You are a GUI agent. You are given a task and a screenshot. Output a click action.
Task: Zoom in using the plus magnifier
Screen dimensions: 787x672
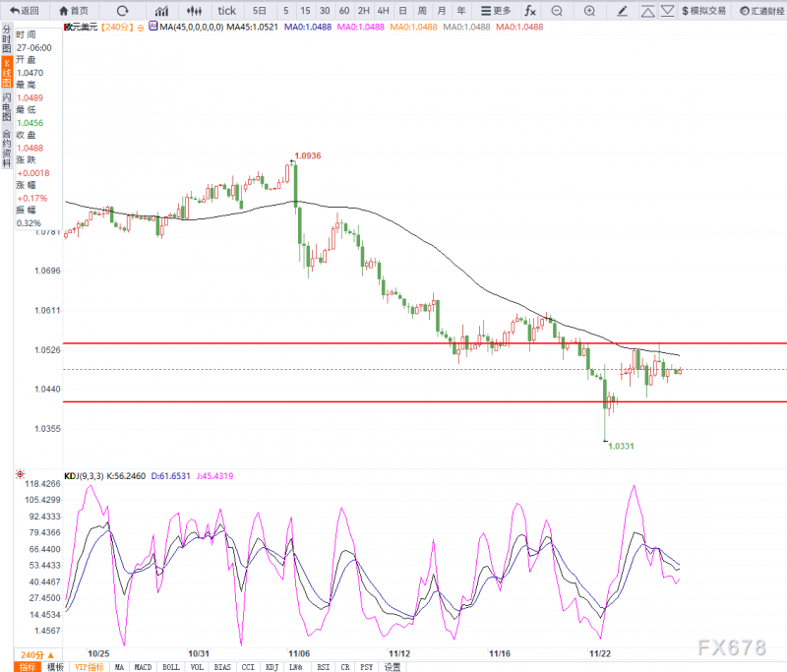(589, 11)
